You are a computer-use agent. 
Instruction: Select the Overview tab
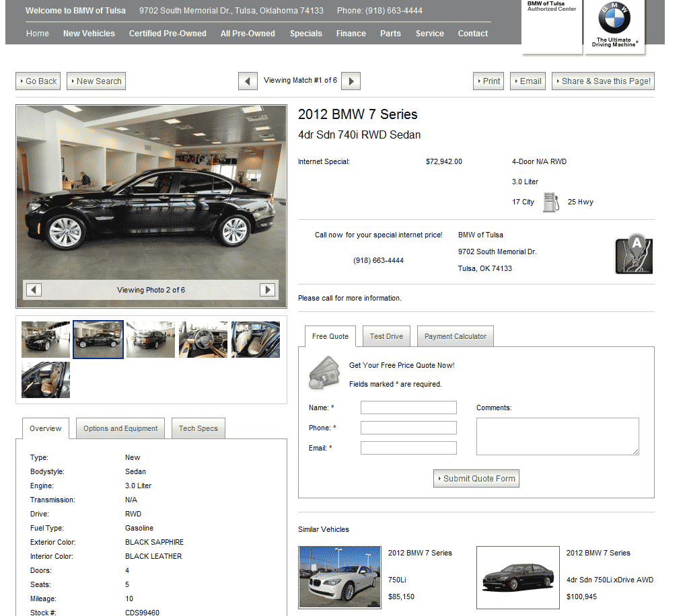(46, 428)
